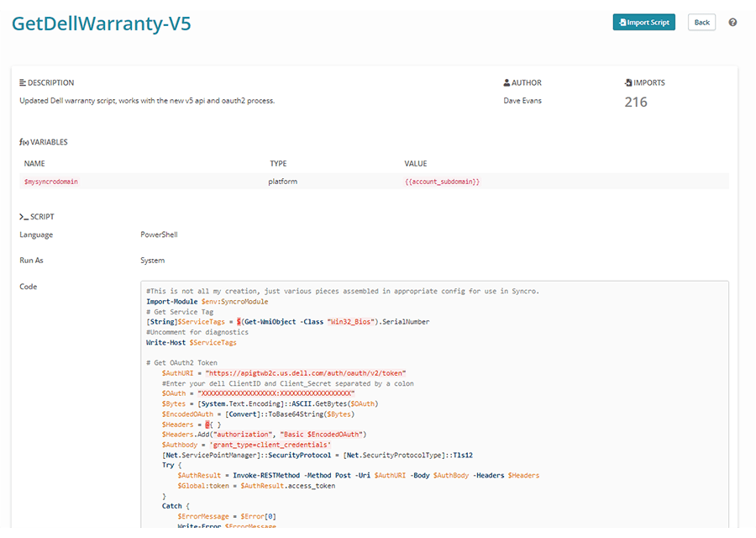Click the $OAuth placeholder credentials line
The height and width of the screenshot is (538, 756).
pos(259,393)
